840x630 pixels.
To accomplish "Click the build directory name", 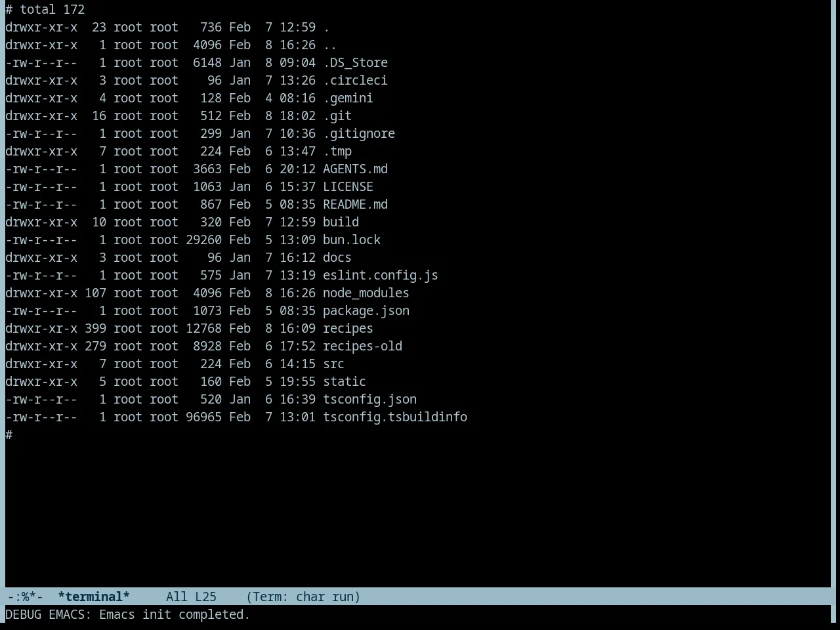I will pos(341,222).
